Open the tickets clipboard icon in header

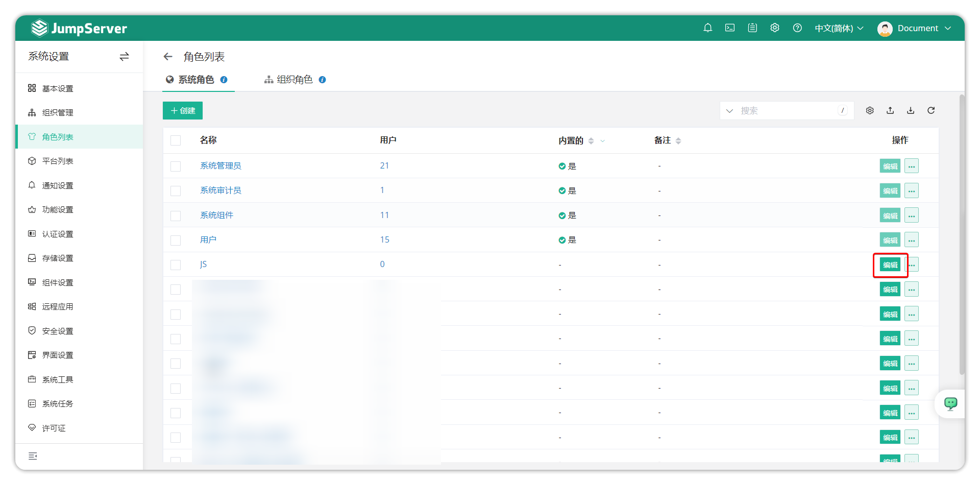[x=752, y=28]
